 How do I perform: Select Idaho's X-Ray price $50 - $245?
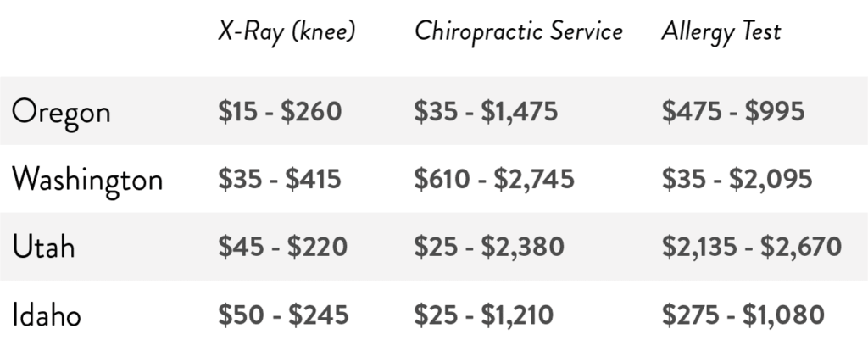[x=283, y=315]
